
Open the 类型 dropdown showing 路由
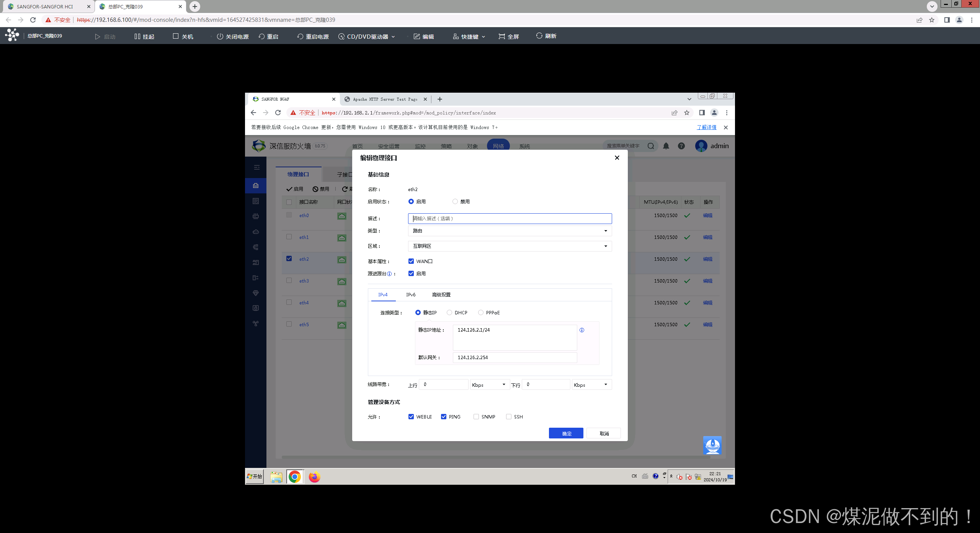(510, 231)
